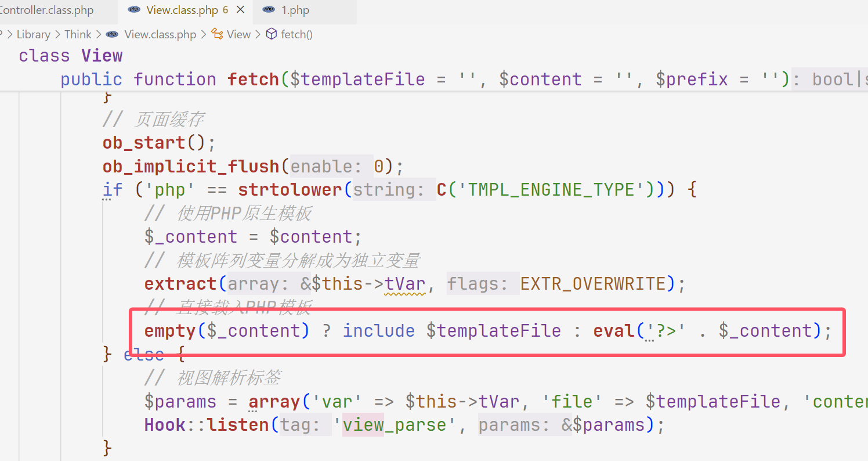Viewport: 868px width, 461px height.
Task: Click the highlighted 'view_parse' string
Action: tap(394, 425)
